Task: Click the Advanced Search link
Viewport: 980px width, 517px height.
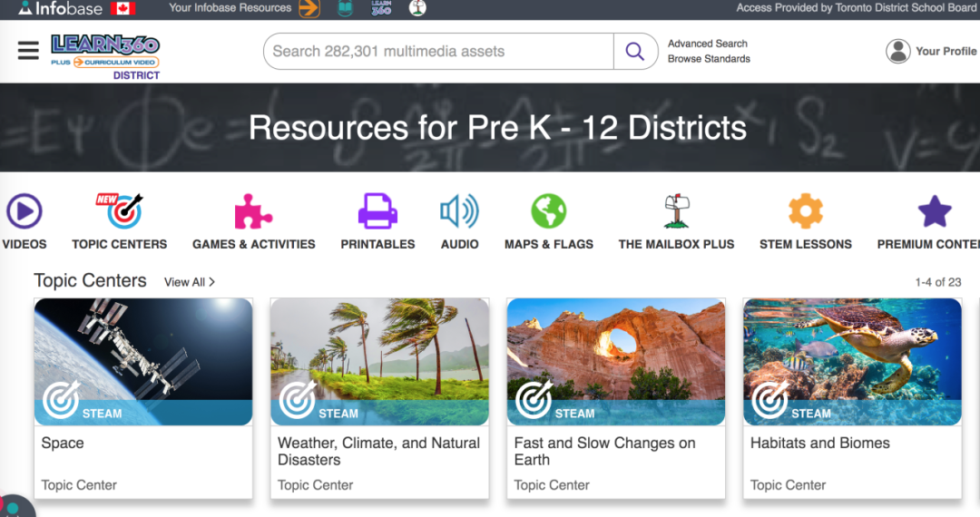Action: 708,44
